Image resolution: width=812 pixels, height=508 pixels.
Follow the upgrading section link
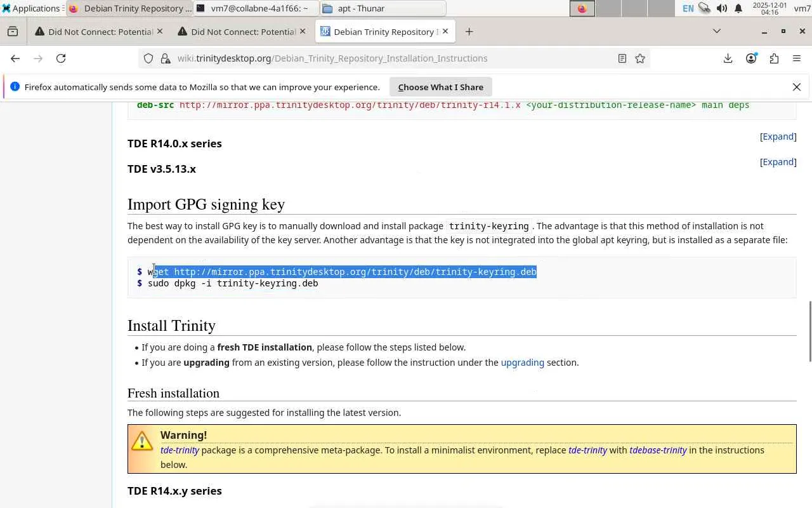pyautogui.click(x=523, y=363)
